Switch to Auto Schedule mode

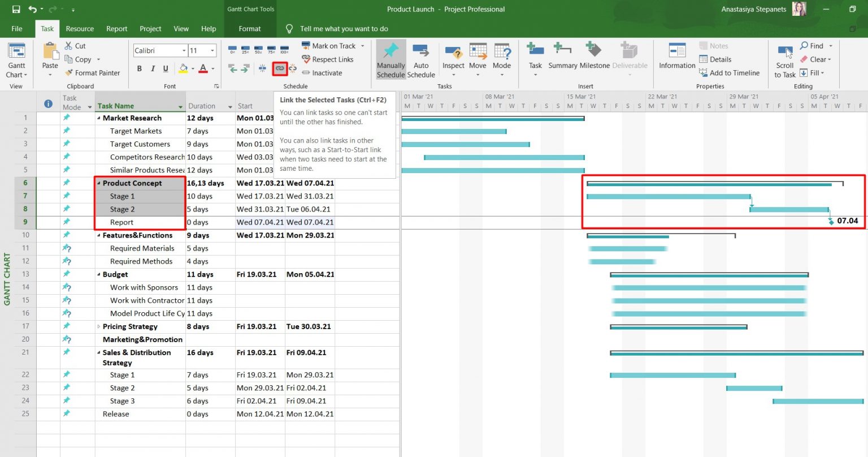pos(421,59)
